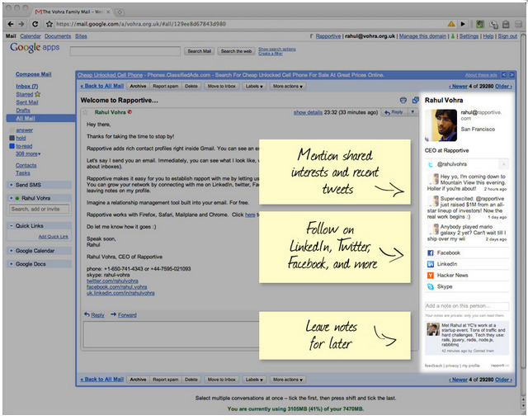Open Documents from top navigation bar
The width and height of the screenshot is (528, 420).
coord(57,36)
